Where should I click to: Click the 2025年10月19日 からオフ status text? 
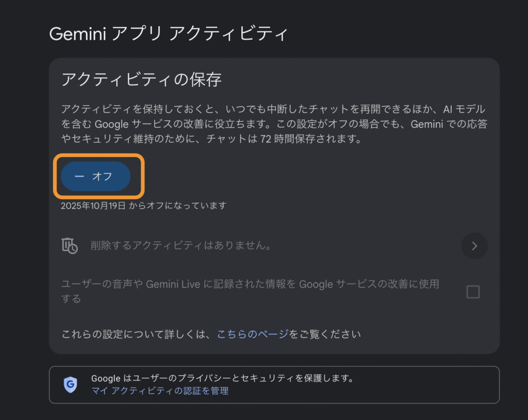[143, 206]
